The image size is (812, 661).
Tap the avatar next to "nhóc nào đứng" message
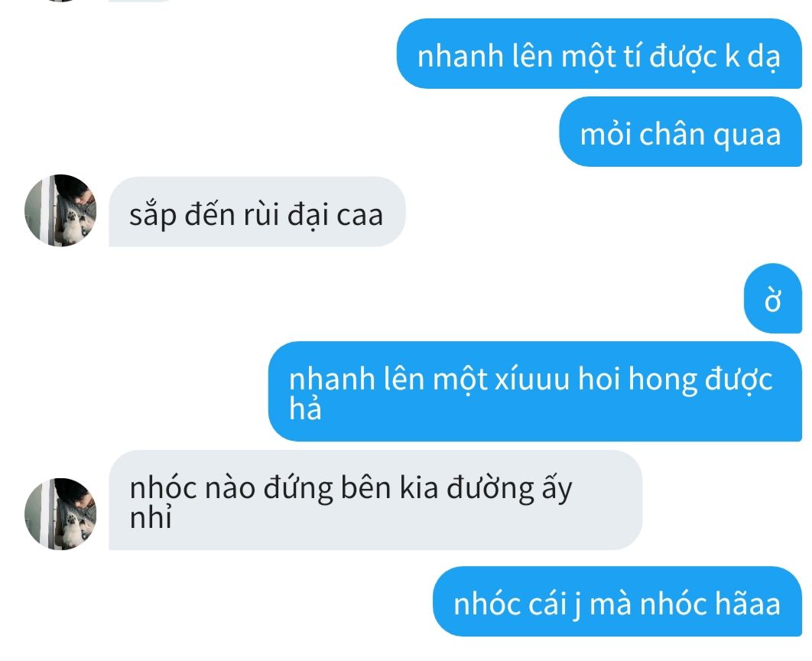[60, 514]
